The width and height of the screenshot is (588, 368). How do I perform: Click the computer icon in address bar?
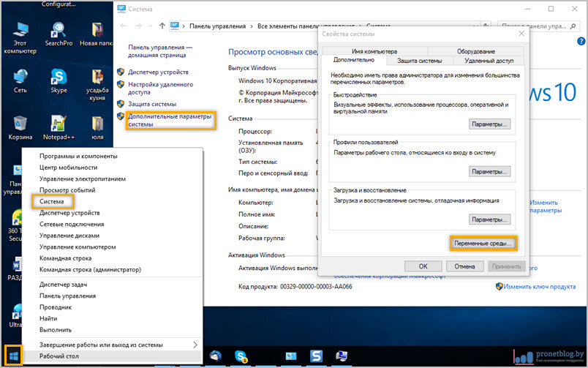pyautogui.click(x=174, y=26)
